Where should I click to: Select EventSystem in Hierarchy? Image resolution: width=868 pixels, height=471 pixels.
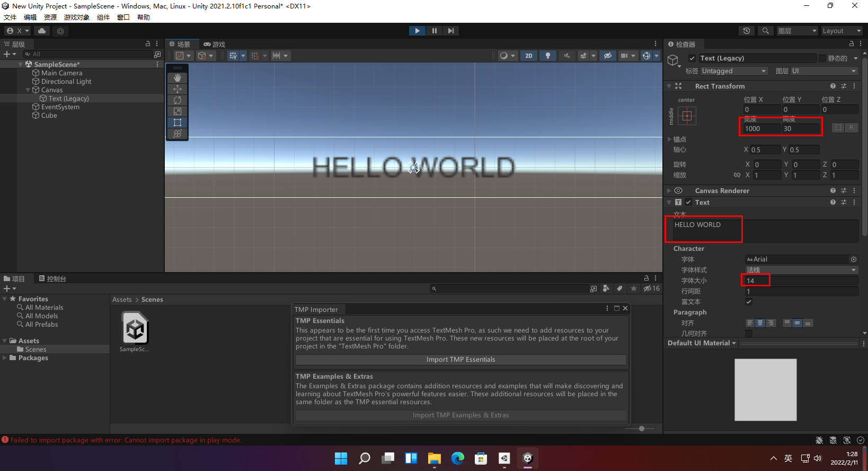(x=60, y=107)
